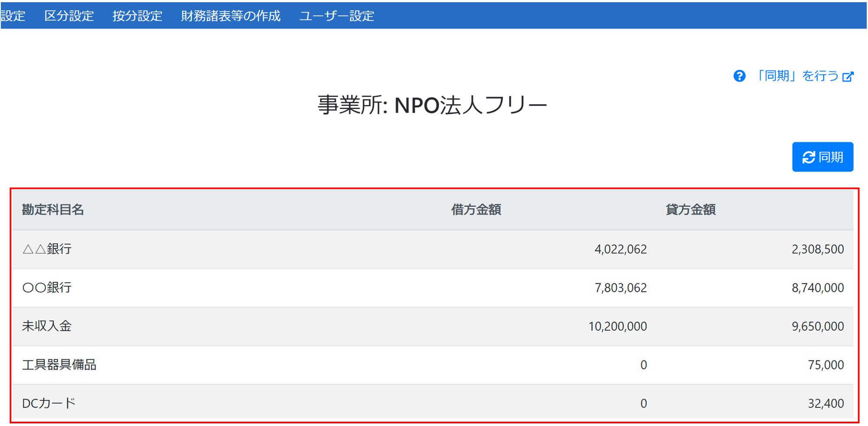Click credit amount 8,740,000

[818, 288]
